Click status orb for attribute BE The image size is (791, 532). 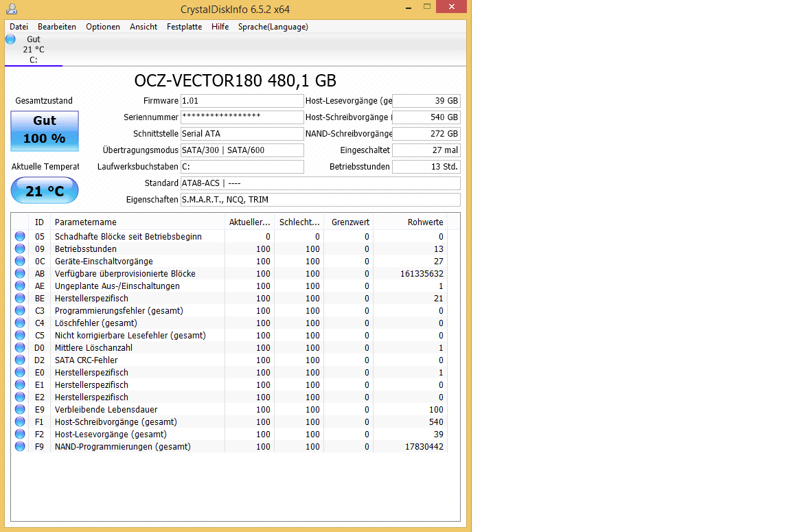tap(20, 298)
